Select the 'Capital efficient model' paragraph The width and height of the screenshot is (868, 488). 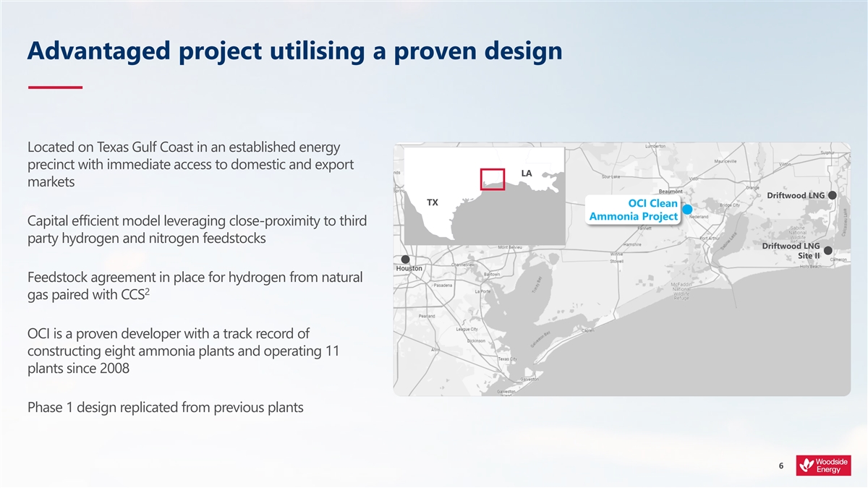(x=197, y=229)
